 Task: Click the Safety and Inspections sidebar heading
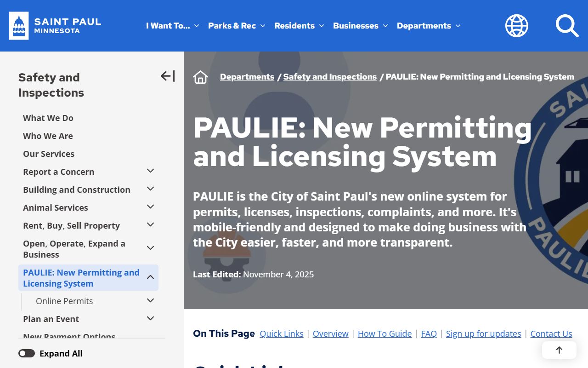point(51,85)
